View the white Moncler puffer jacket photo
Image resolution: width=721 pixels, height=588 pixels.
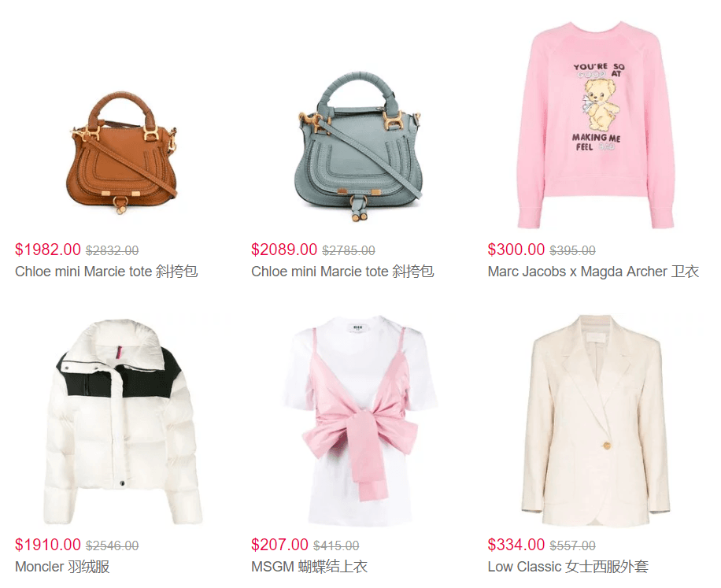point(123,422)
